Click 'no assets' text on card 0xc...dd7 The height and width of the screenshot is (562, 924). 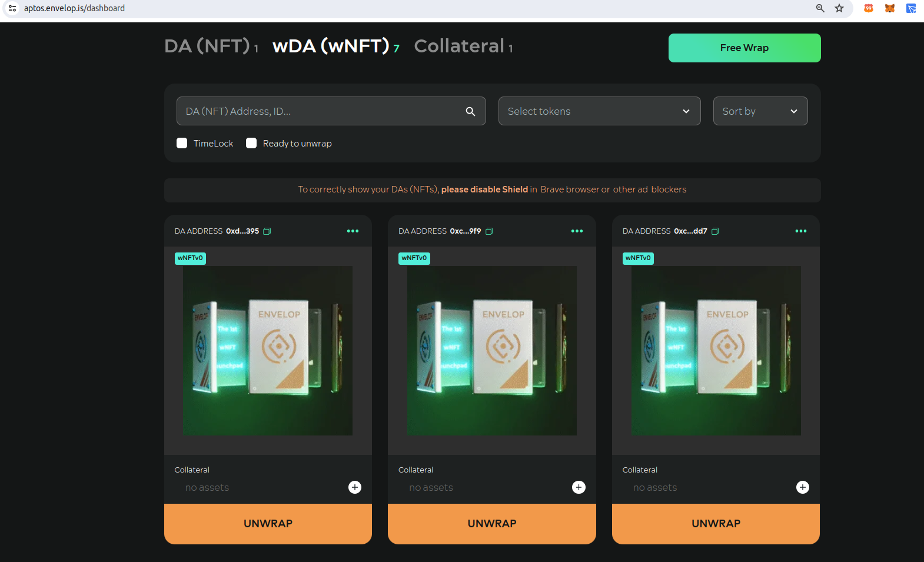point(655,487)
